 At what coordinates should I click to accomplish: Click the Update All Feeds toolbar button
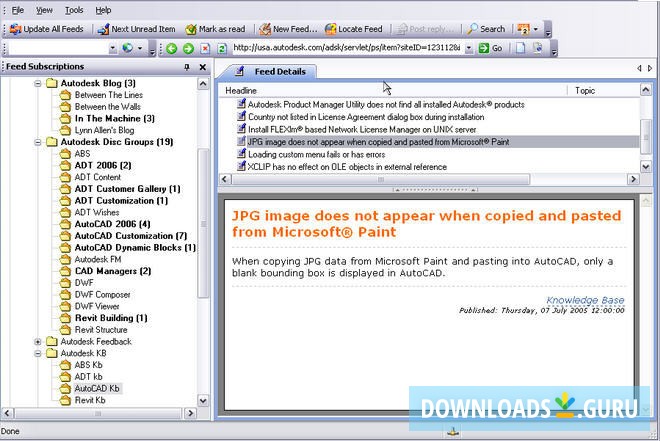click(x=46, y=29)
